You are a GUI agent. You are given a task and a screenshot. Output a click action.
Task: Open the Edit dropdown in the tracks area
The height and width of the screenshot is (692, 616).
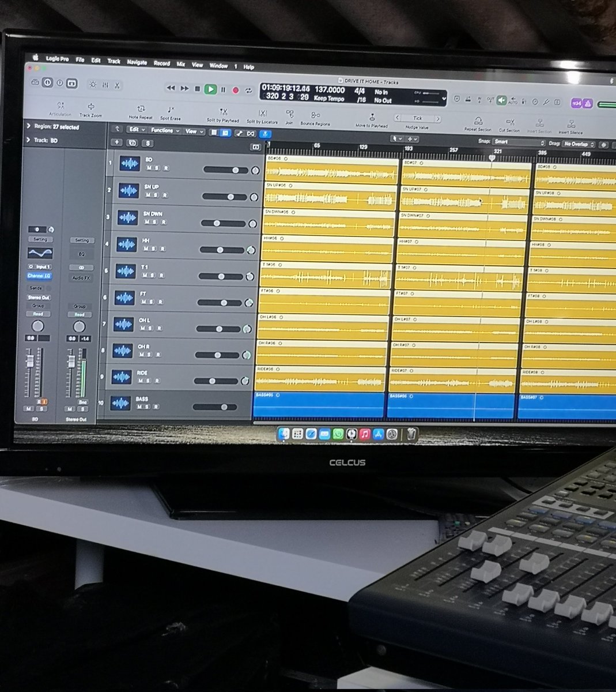[136, 130]
